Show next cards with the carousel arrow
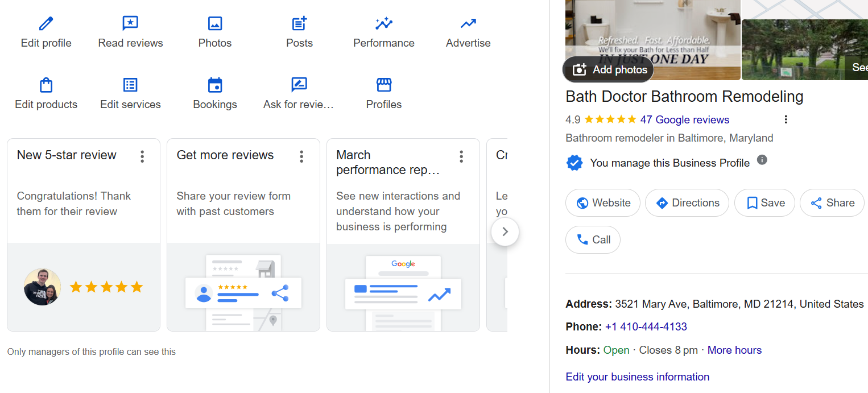Screen dimensions: 868x393 pos(505,232)
